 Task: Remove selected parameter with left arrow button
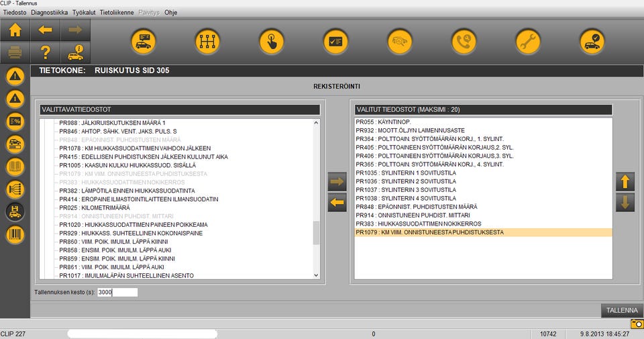(x=337, y=201)
